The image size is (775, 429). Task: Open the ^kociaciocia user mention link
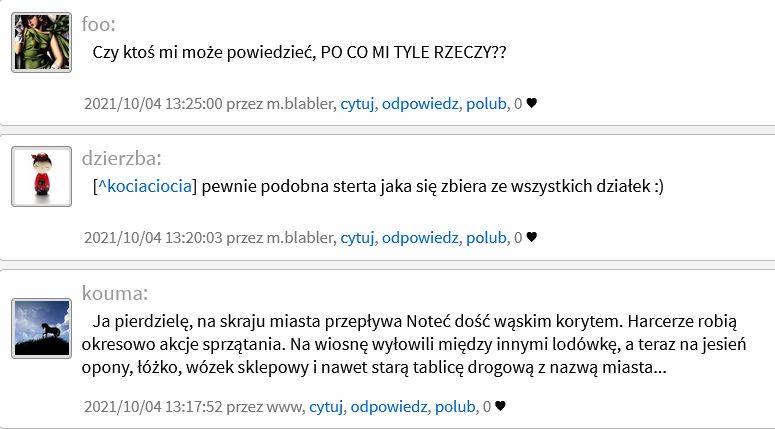point(144,186)
